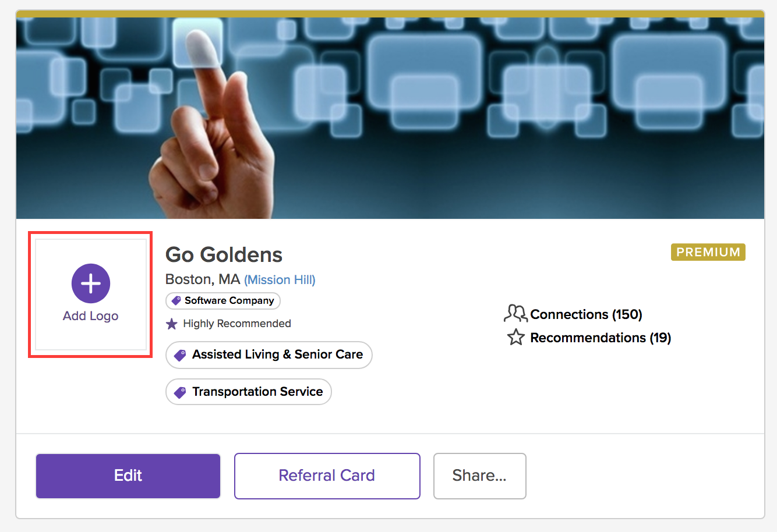Click the Highly Recommended star icon

click(172, 324)
